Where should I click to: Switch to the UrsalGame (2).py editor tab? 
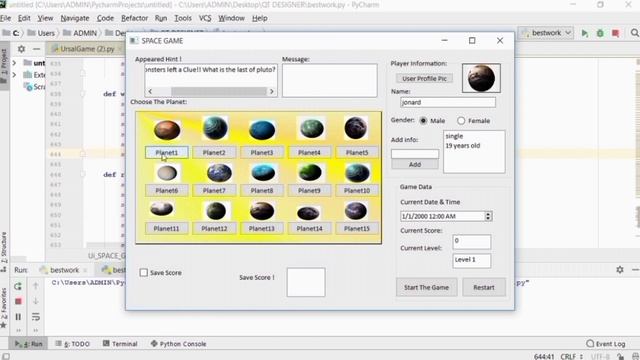pyautogui.click(x=87, y=49)
